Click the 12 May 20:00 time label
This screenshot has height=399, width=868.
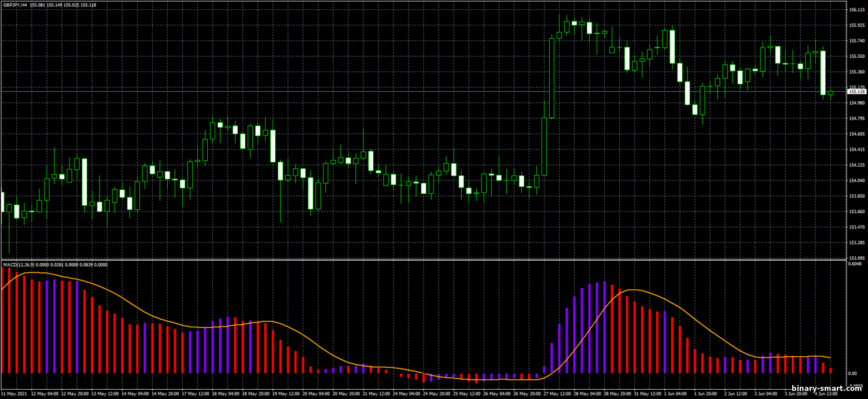pyautogui.click(x=74, y=394)
